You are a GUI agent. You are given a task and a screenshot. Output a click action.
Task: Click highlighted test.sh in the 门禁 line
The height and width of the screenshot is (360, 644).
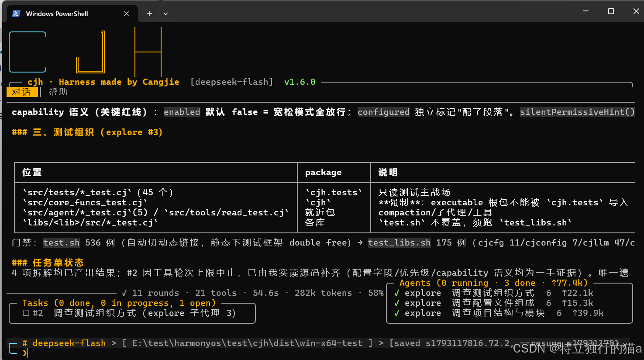point(62,242)
